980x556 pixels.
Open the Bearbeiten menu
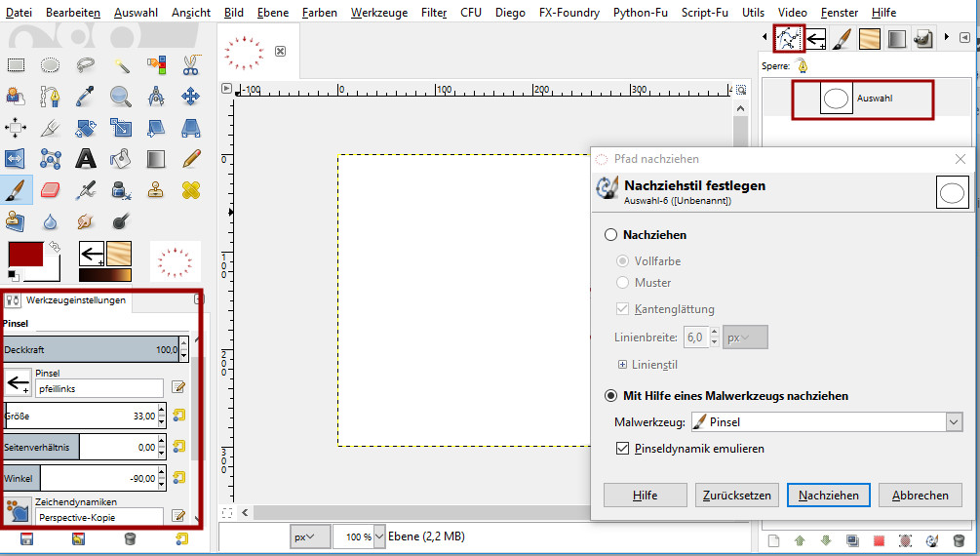(73, 13)
